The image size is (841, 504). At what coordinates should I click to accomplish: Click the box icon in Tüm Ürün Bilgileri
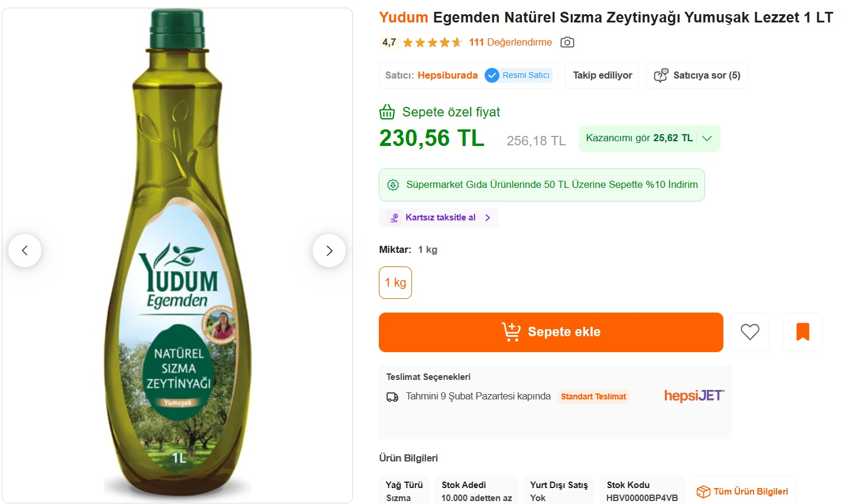(703, 492)
